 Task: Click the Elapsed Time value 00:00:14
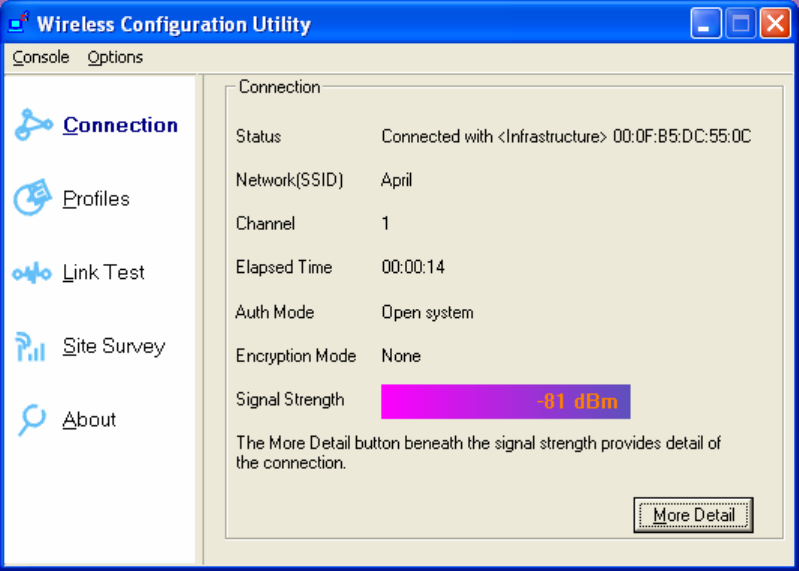413,268
